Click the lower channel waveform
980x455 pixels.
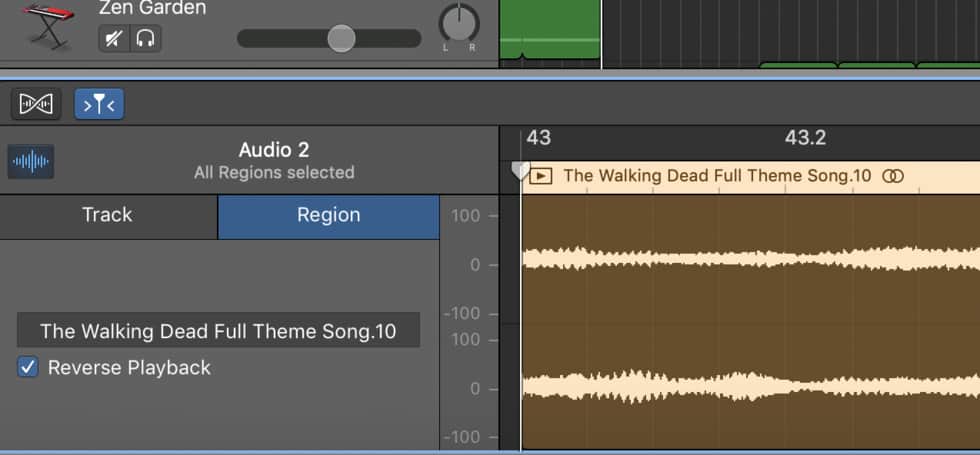pyautogui.click(x=751, y=386)
